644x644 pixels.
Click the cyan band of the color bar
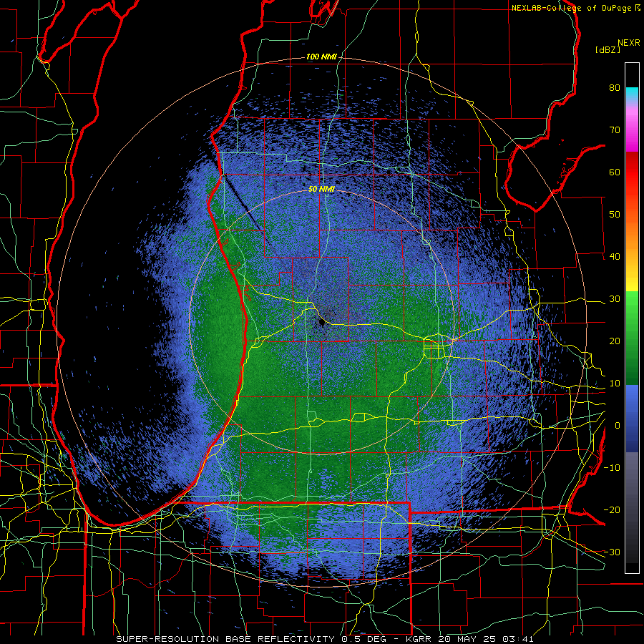632,94
